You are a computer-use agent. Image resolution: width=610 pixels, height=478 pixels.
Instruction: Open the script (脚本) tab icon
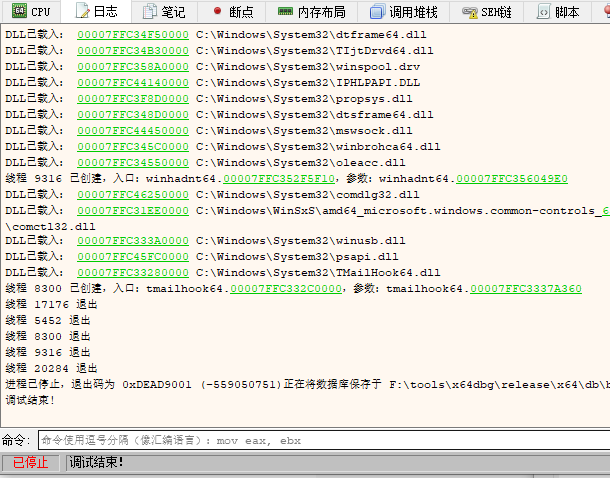543,12
